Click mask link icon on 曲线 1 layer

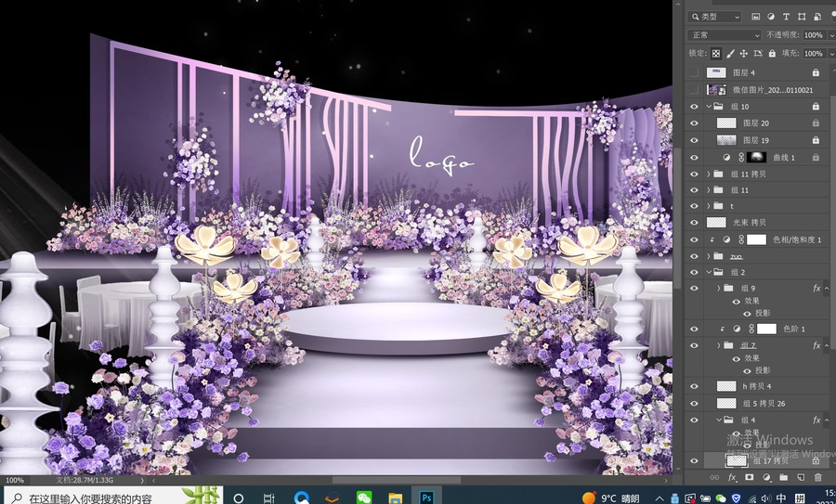click(741, 157)
